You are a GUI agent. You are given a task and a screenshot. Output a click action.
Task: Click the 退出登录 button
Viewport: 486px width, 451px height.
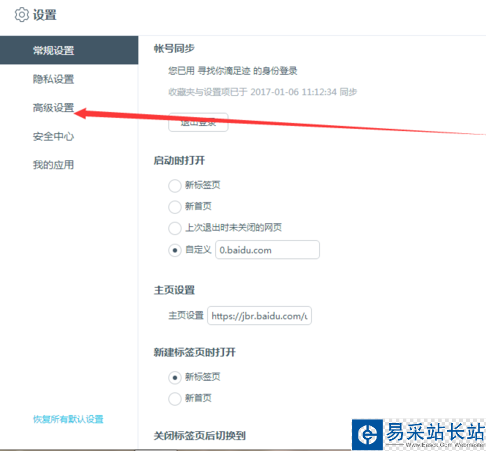pyautogui.click(x=198, y=122)
